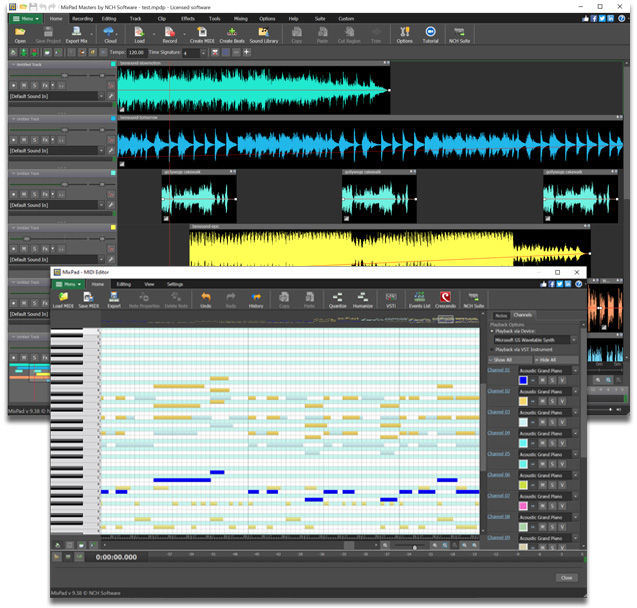Mute Channel 06 in the MIDI Editor
Image resolution: width=637 pixels, height=608 pixels.
click(x=542, y=485)
